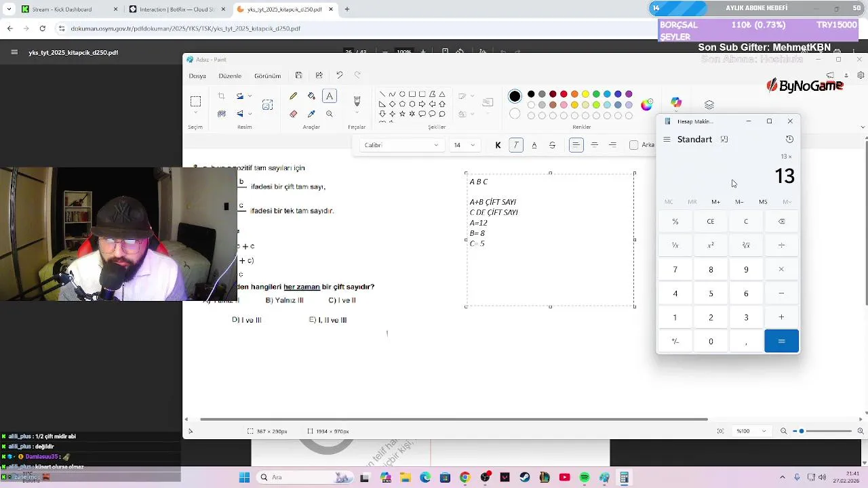868x488 pixels.
Task: Set text alignment to left
Action: (x=576, y=145)
